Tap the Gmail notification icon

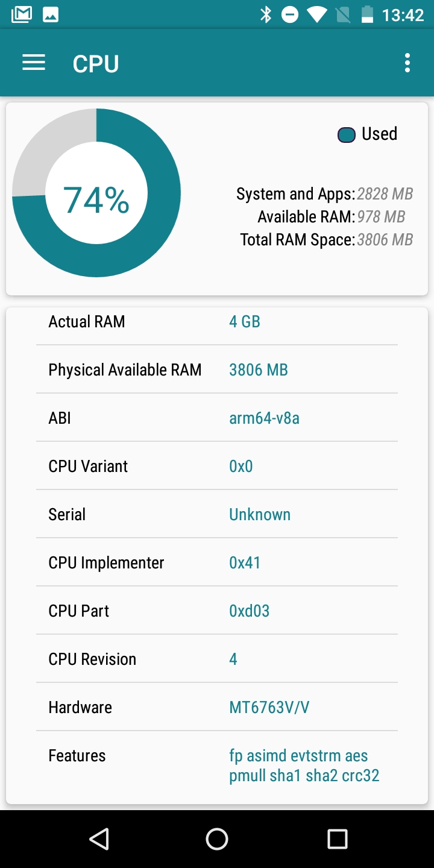point(22,14)
